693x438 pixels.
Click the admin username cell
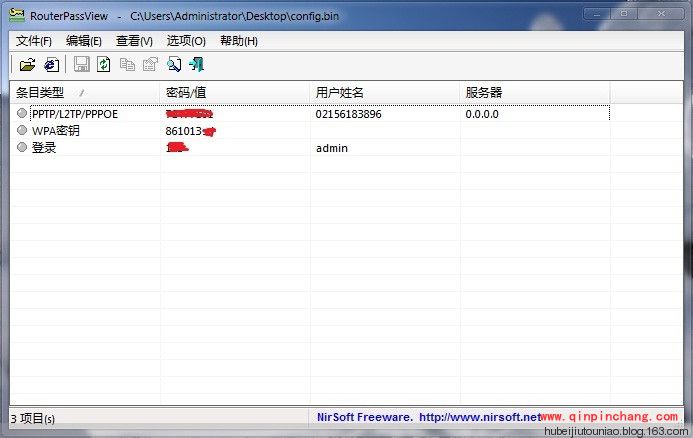pos(331,148)
